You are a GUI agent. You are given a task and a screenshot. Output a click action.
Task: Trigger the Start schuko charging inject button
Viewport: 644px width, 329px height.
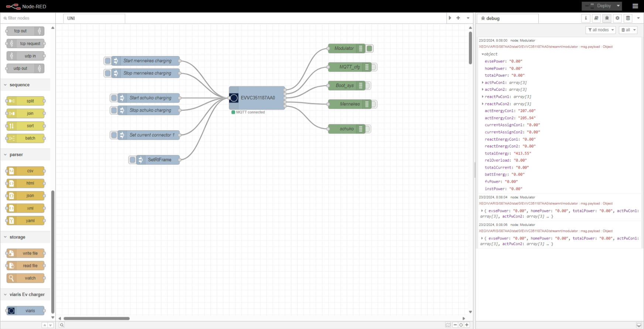click(x=114, y=98)
